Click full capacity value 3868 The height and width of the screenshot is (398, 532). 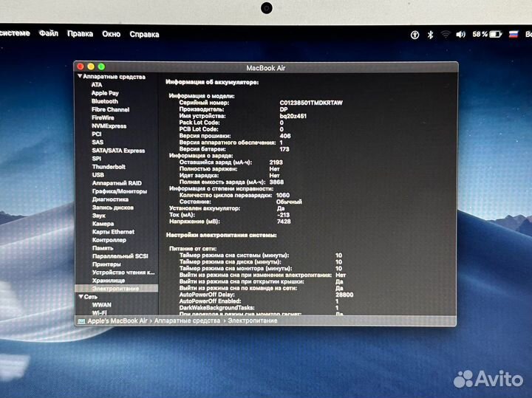276,182
